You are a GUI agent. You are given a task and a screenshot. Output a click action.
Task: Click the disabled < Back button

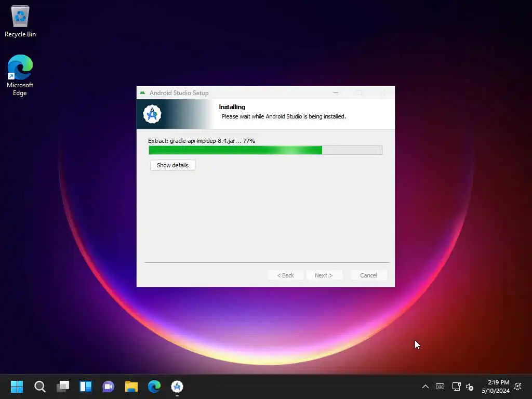(285, 275)
